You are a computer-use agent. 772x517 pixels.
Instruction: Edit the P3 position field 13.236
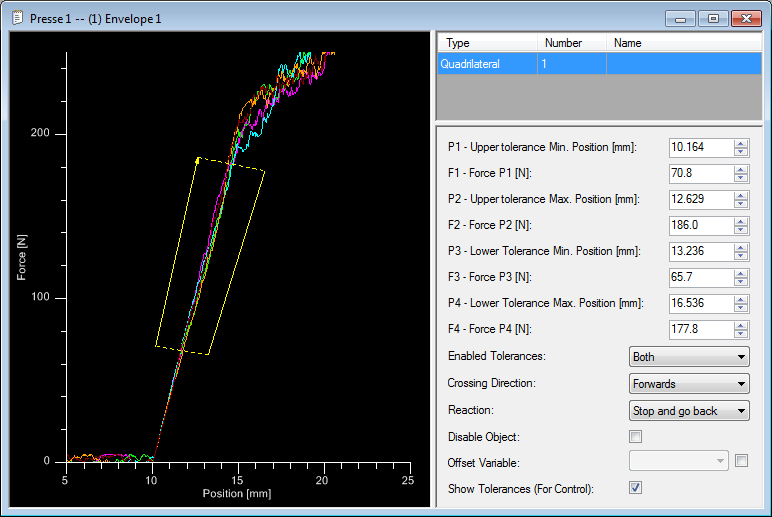click(701, 251)
